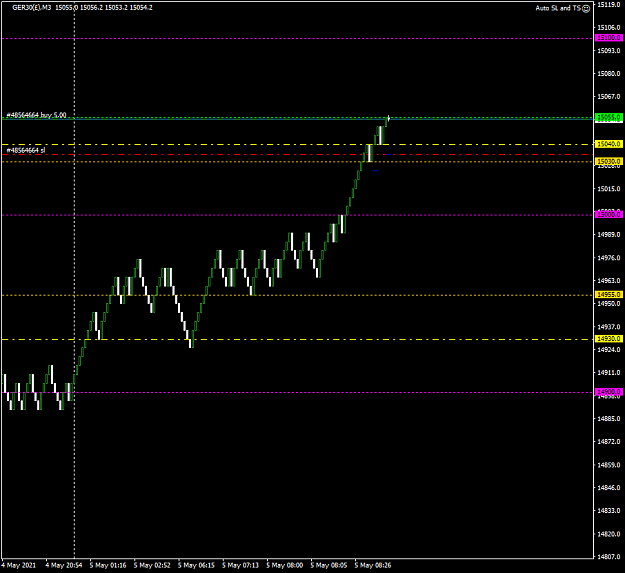The width and height of the screenshot is (625, 573).
Task: Click the 14950.0 value on price axis
Action: point(609,304)
